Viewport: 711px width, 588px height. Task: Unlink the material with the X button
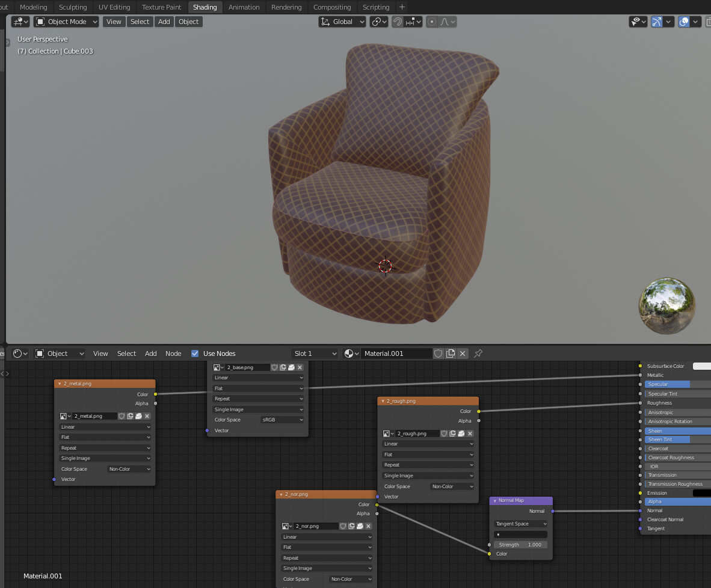click(463, 354)
